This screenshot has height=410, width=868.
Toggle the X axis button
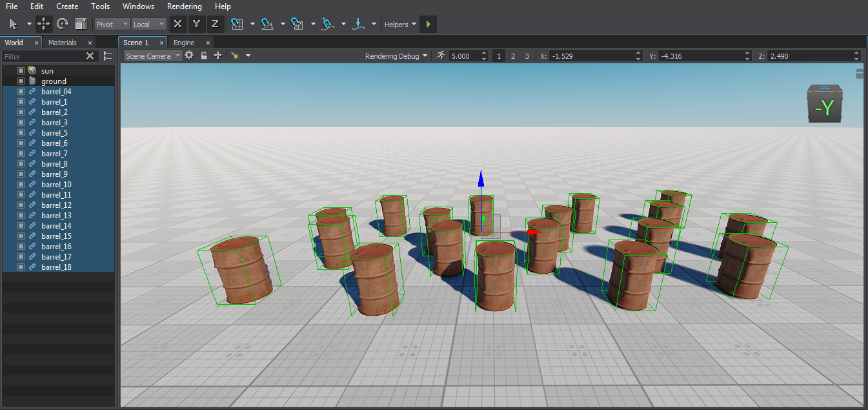177,25
